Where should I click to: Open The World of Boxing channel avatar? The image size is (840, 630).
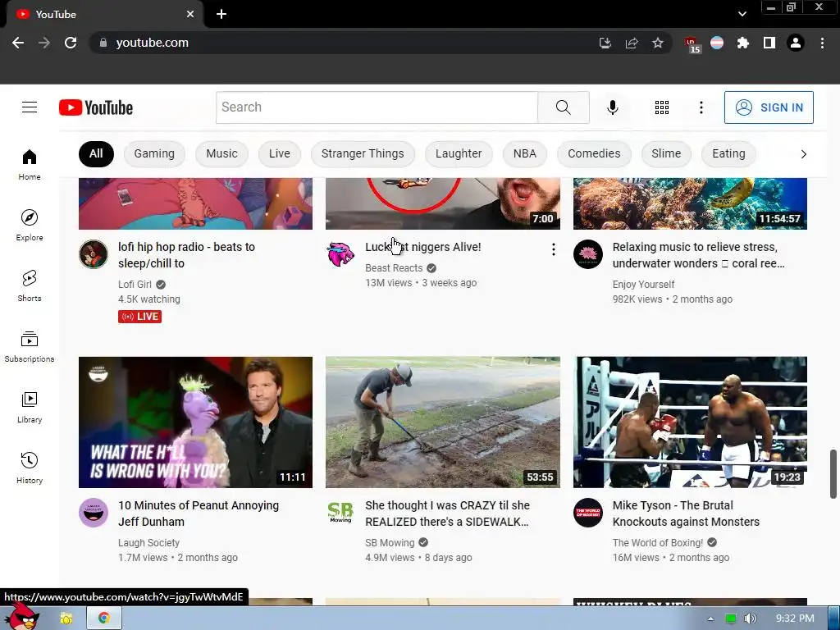(x=587, y=513)
